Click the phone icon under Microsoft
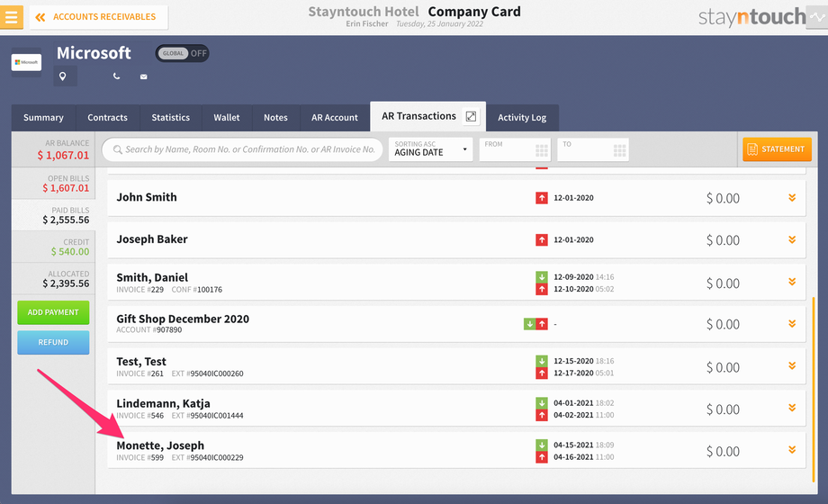The image size is (828, 504). pyautogui.click(x=116, y=76)
